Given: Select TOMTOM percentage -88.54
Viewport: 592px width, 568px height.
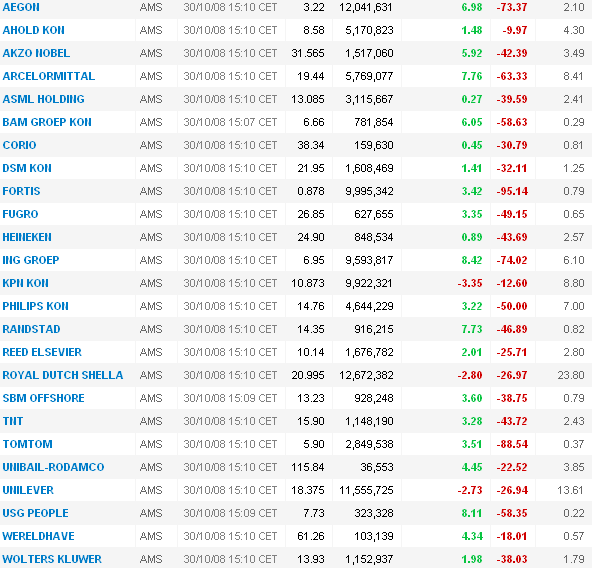Looking at the screenshot, I should click(x=512, y=445).
